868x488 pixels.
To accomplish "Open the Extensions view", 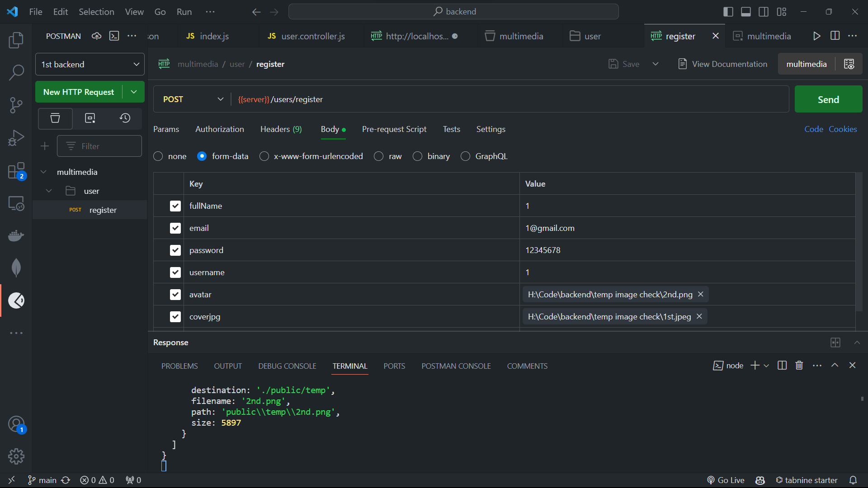I will pyautogui.click(x=16, y=171).
